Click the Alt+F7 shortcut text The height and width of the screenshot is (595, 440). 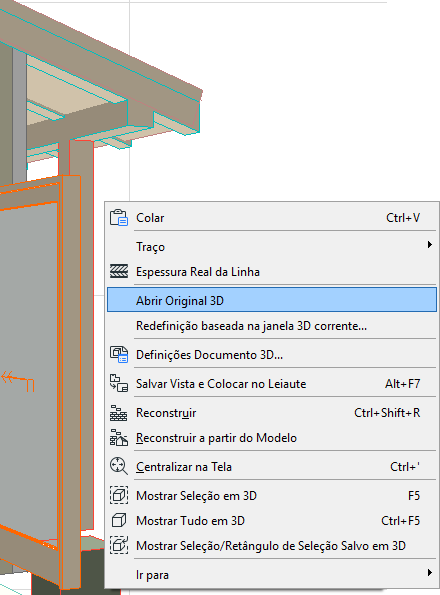[x=402, y=384]
